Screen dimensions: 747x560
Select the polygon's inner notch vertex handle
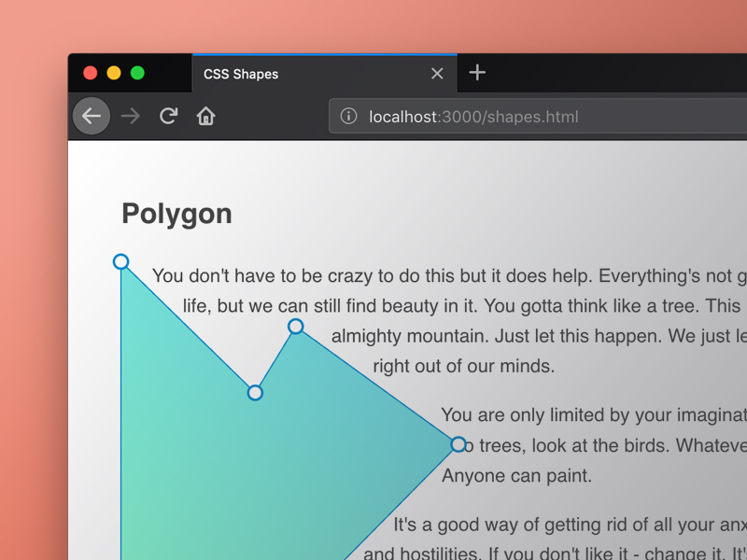(255, 393)
